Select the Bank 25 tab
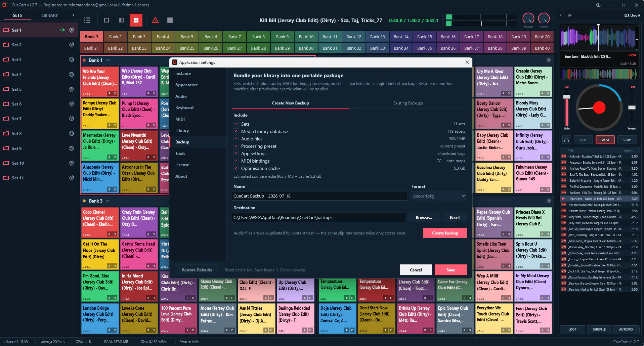The image size is (644, 346). pos(187,48)
